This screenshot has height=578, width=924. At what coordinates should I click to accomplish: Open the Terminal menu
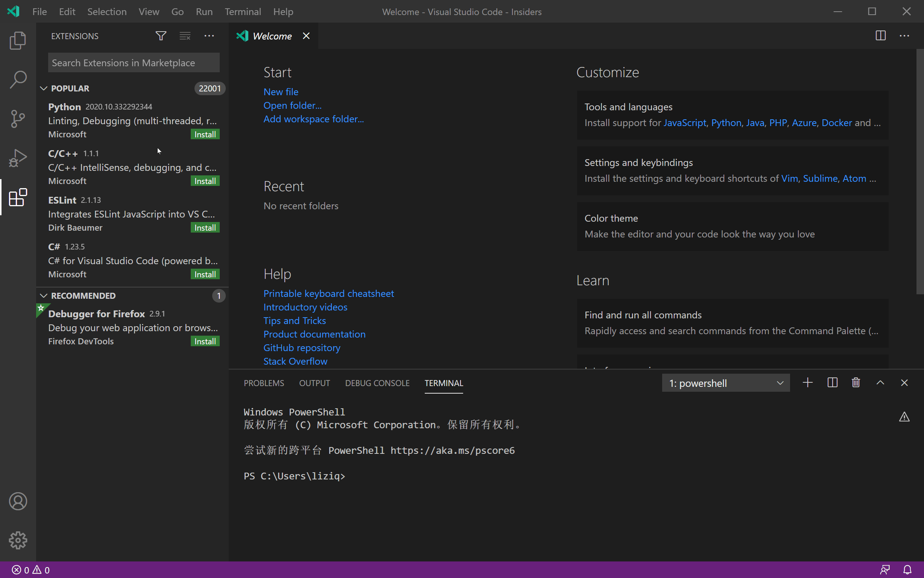243,11
